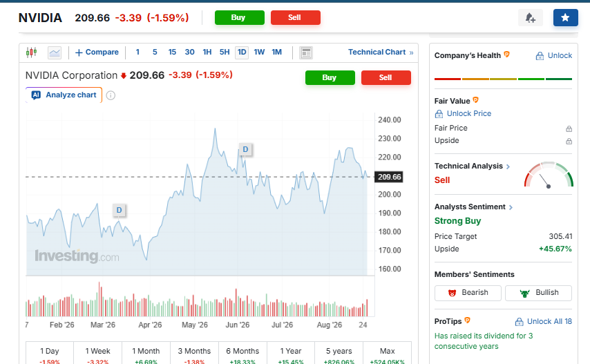The image size is (590, 364).
Task: Open the news table icon in chart toolbar
Action: (306, 53)
